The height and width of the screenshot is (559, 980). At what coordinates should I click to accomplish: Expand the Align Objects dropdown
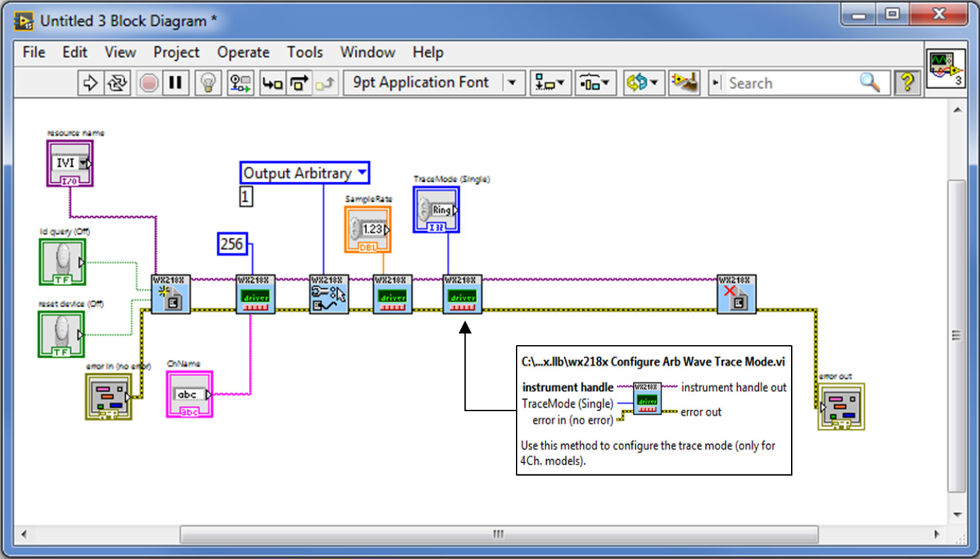point(550,83)
